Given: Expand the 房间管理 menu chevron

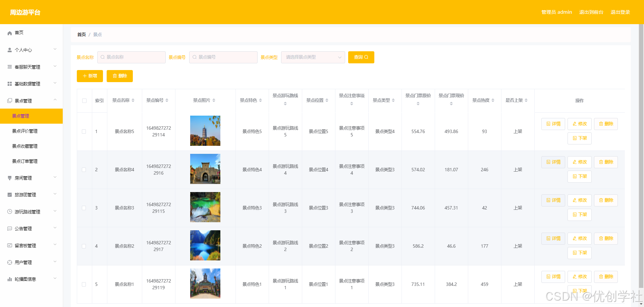Looking at the screenshot, I should click(x=55, y=177).
